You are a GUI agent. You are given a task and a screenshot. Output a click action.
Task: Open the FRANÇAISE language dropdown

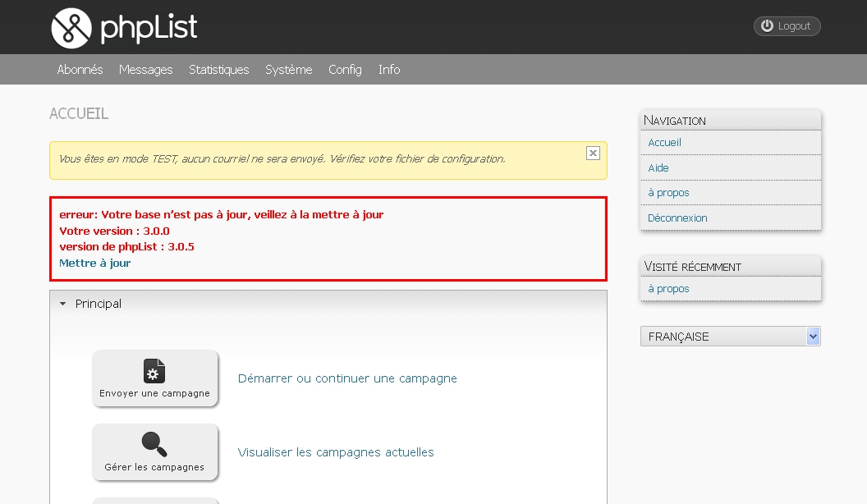coord(730,337)
